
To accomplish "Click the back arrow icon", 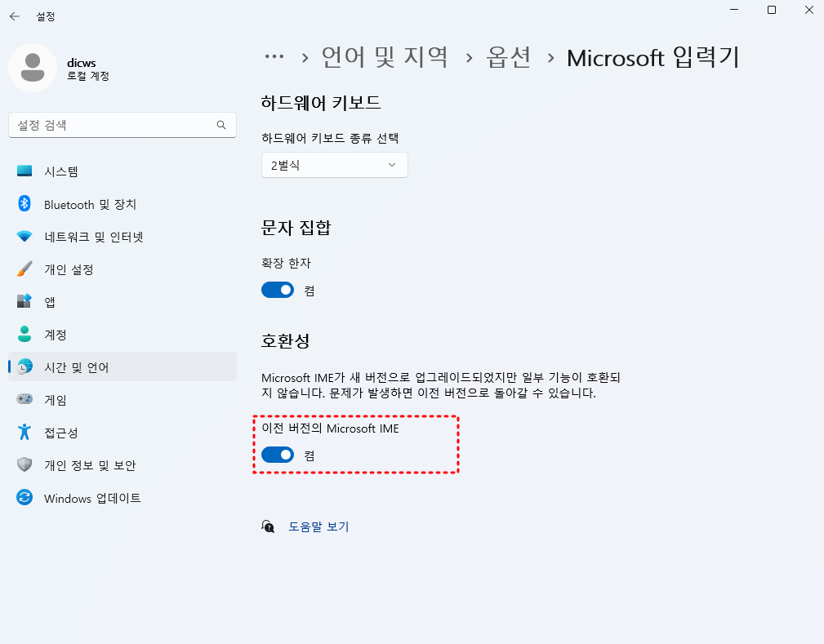I will click(x=14, y=16).
